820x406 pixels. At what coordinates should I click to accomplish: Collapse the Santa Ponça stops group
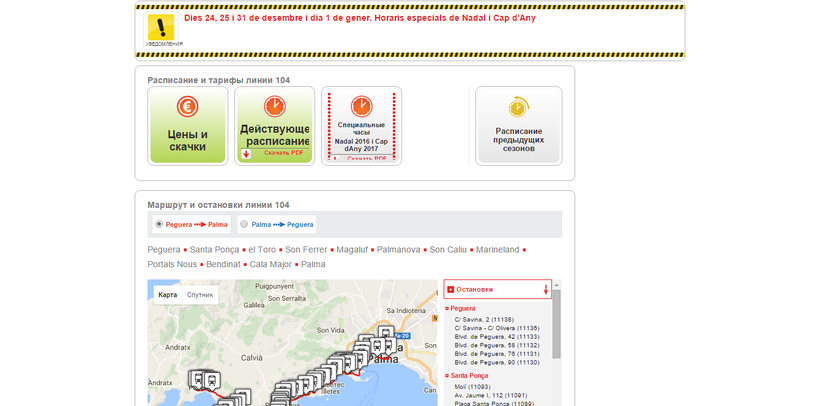point(447,375)
